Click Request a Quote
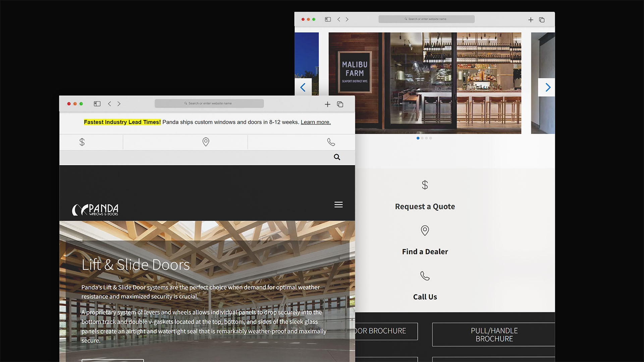Screen dimensions: 644x362 [425, 206]
